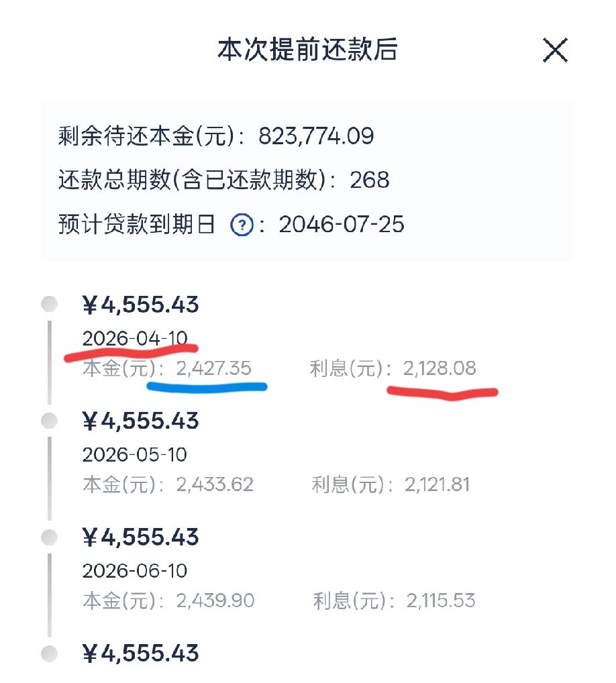
Task: Open help for estimated loan maturity date
Action: click(242, 225)
